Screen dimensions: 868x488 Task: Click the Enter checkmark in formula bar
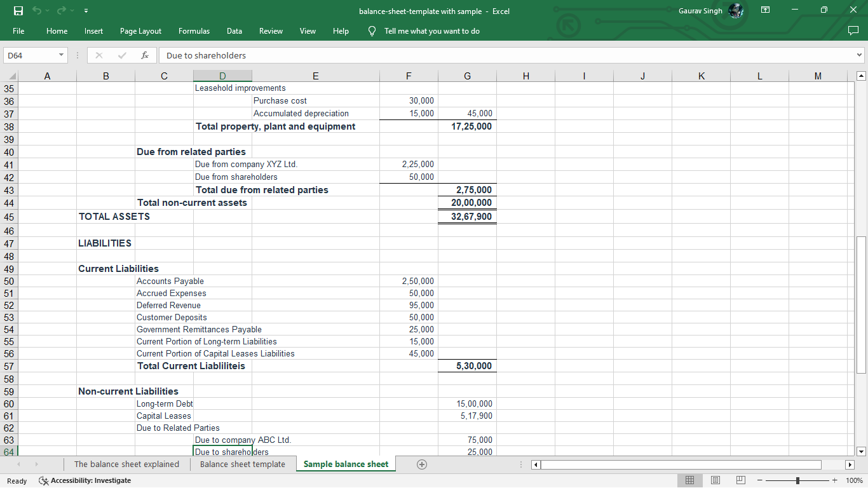click(x=121, y=55)
